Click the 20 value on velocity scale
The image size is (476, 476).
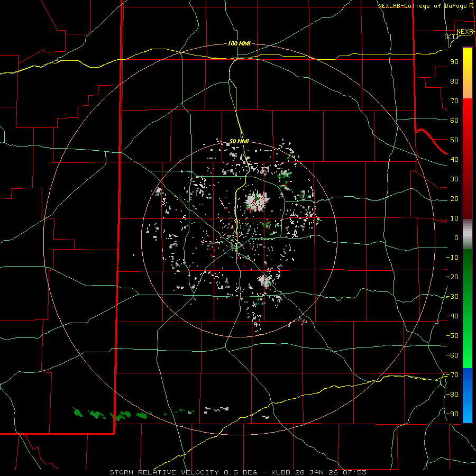pyautogui.click(x=454, y=198)
